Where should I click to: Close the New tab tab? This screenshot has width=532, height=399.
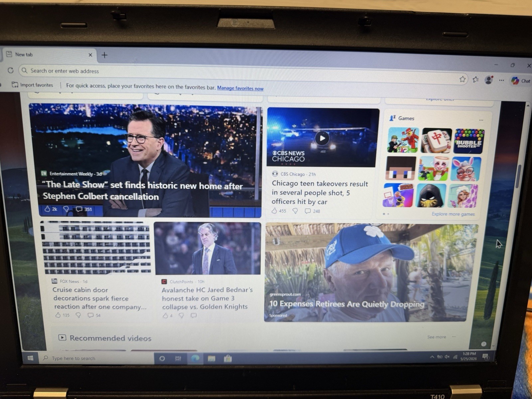pyautogui.click(x=90, y=55)
